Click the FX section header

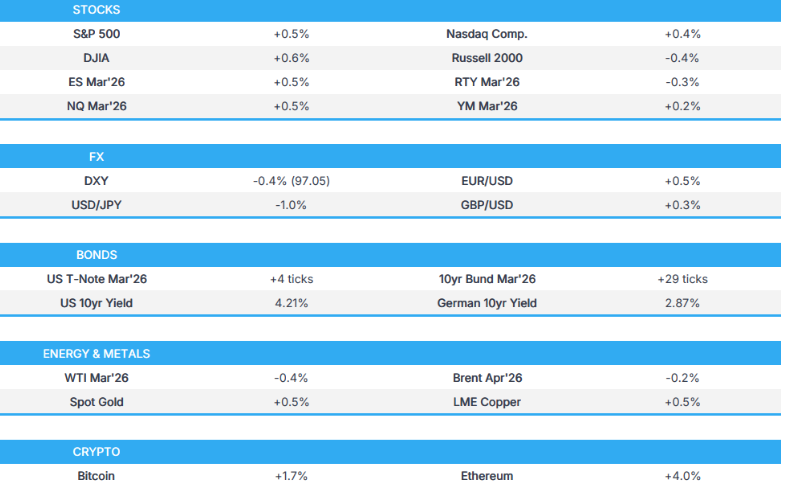(x=97, y=157)
